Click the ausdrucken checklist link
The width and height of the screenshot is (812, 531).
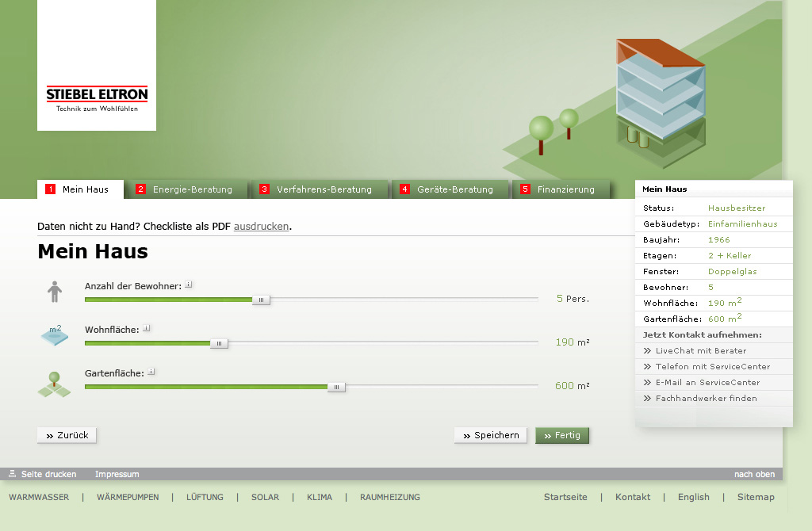click(261, 227)
